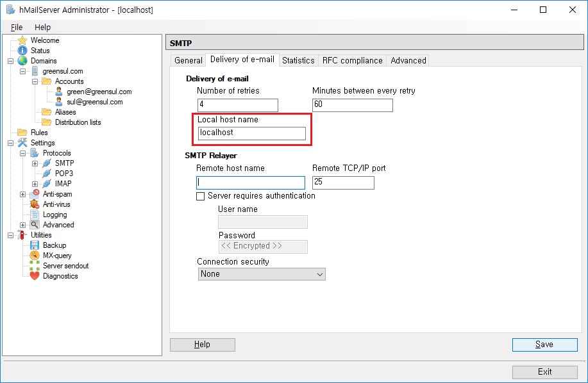Open the File menu
588x383 pixels.
click(x=16, y=27)
